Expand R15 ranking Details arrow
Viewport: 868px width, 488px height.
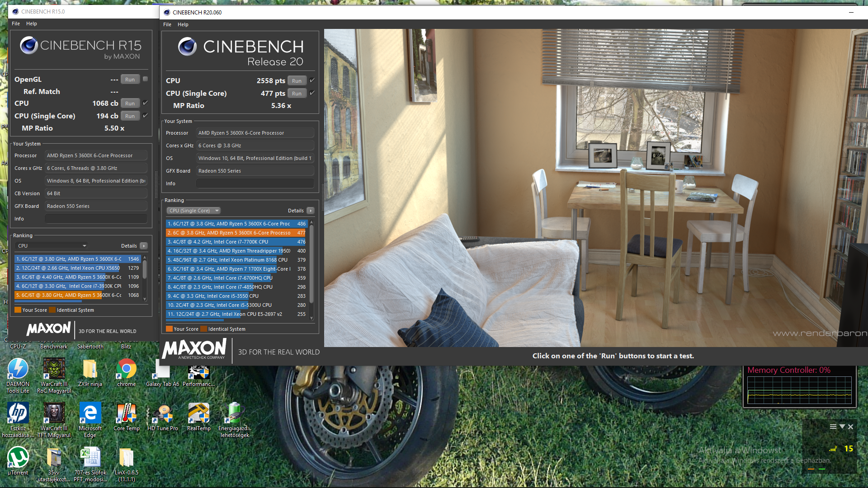tap(144, 246)
